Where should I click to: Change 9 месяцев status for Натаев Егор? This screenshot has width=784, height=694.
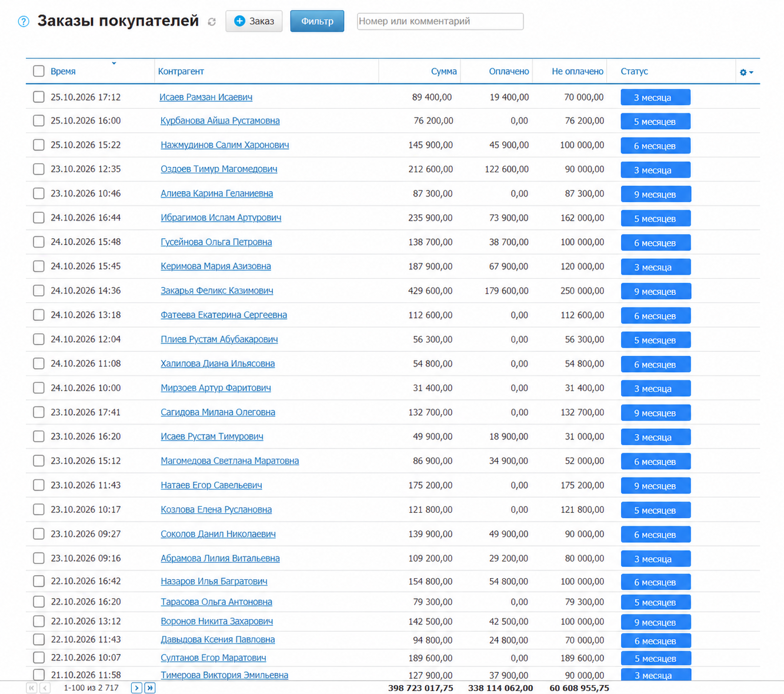click(655, 486)
